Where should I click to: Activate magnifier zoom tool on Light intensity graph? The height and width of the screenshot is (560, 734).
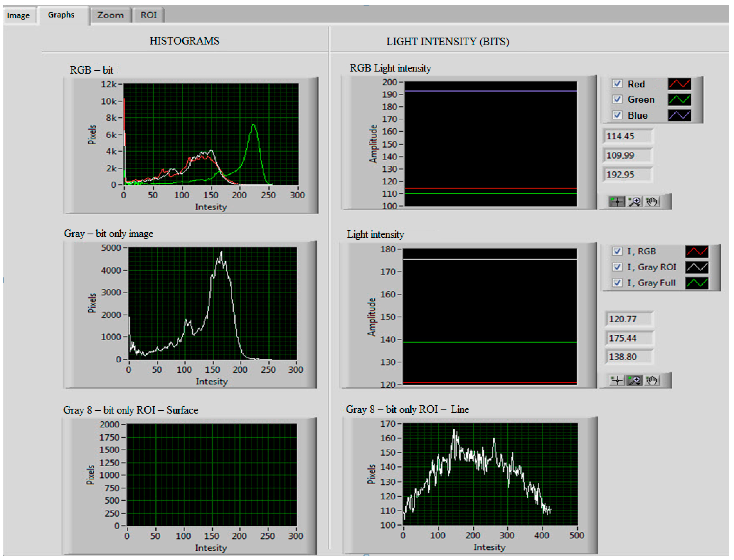point(634,380)
